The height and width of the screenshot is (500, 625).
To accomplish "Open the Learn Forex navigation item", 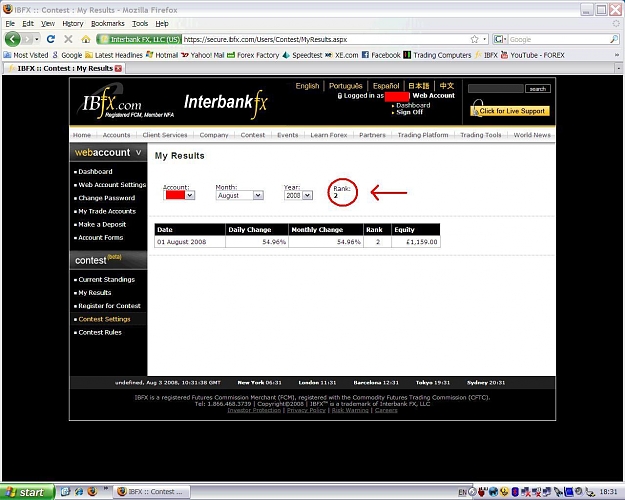I will (x=329, y=135).
